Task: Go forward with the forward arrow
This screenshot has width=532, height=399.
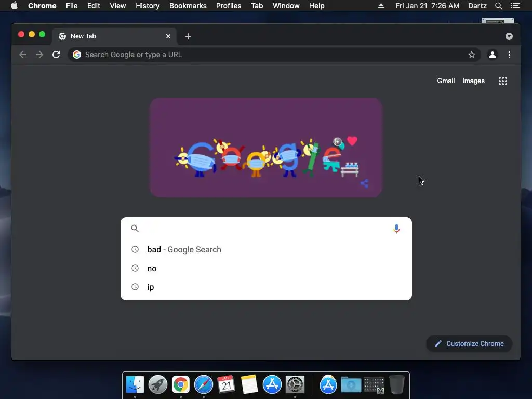Action: [39, 55]
